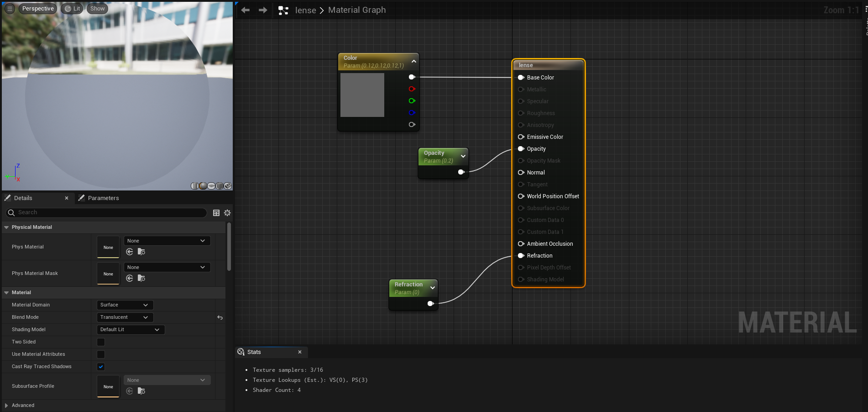
Task: Set preview mesh to plane primitive
Action: 211,186
